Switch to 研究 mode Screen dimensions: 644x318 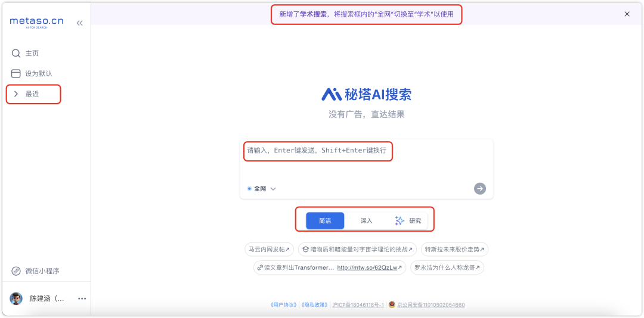click(x=408, y=221)
